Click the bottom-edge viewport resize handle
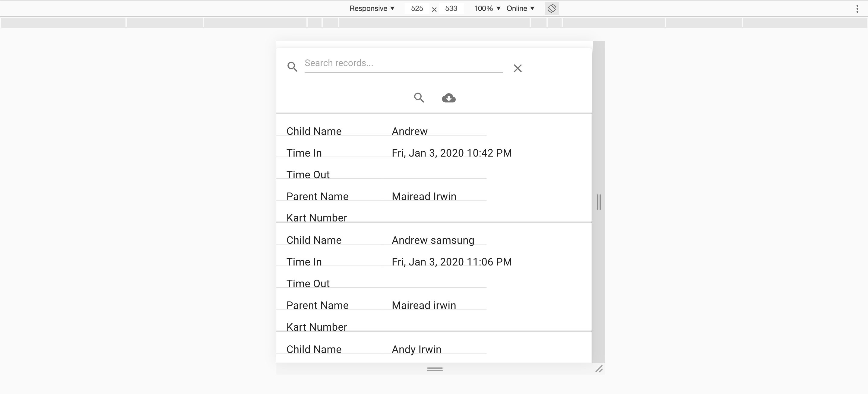Screen dimensions: 868x394 coord(435,369)
